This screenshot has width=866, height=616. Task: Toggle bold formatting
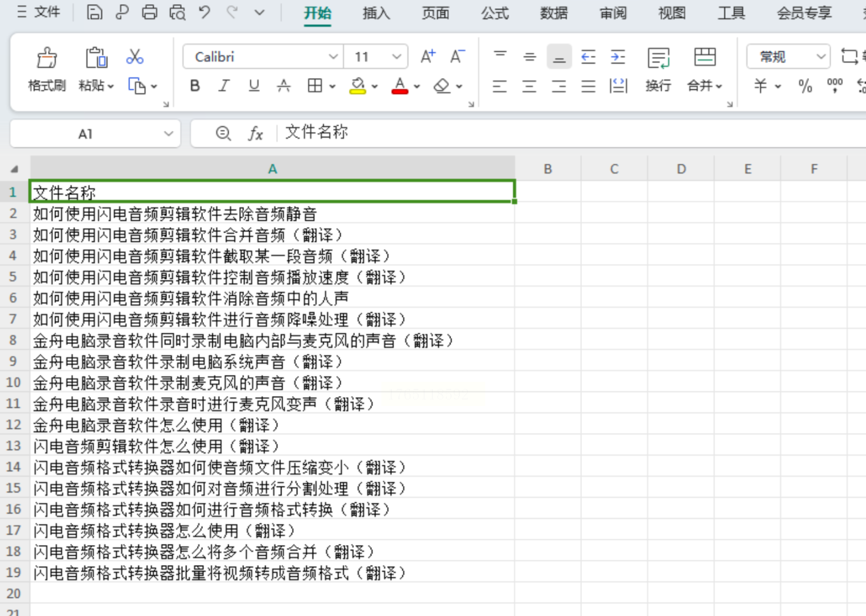pos(195,86)
